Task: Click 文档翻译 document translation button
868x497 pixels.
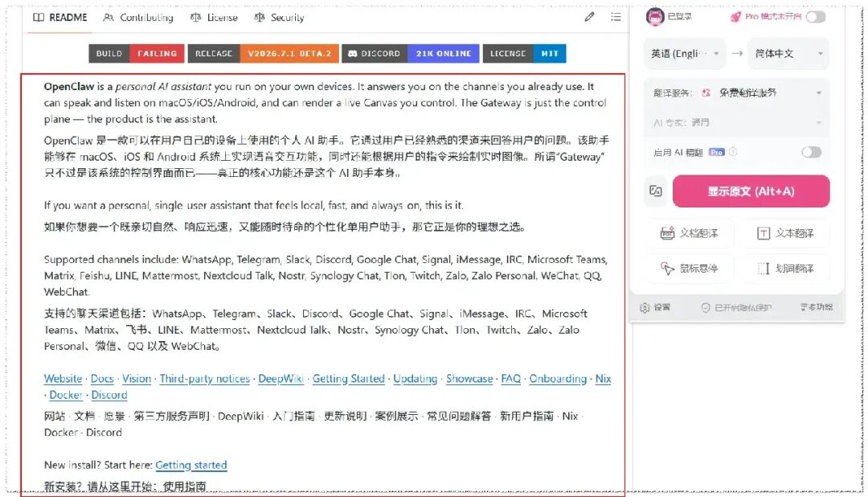Action: [x=690, y=233]
